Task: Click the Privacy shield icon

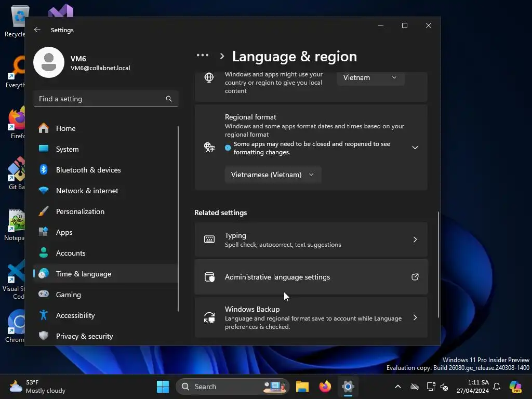Action: [44, 336]
